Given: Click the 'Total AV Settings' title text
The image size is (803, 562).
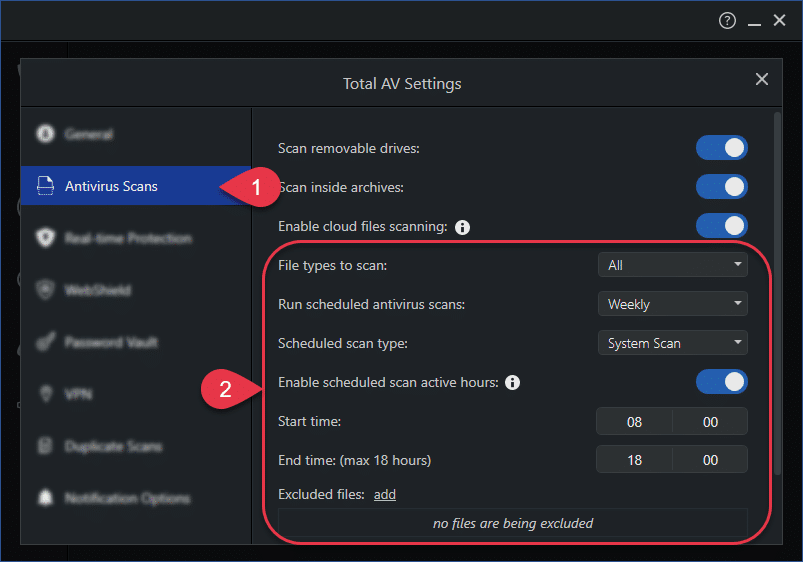Looking at the screenshot, I should coord(402,84).
